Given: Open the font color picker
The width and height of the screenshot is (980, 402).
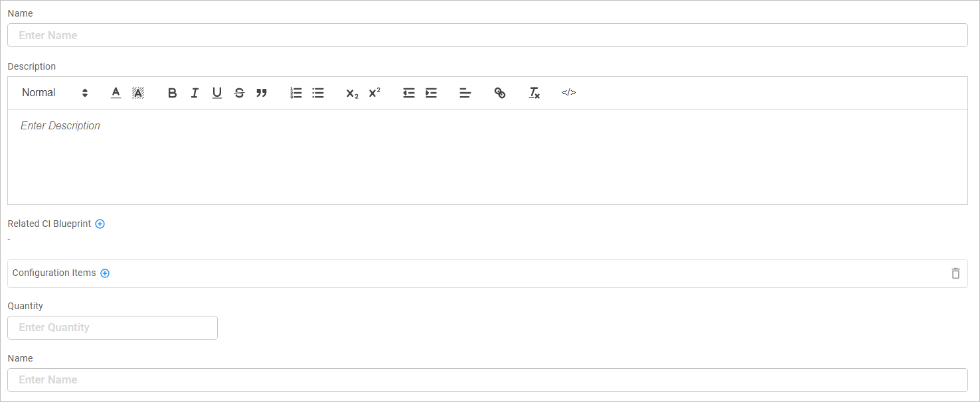Looking at the screenshot, I should pyautogui.click(x=116, y=93).
